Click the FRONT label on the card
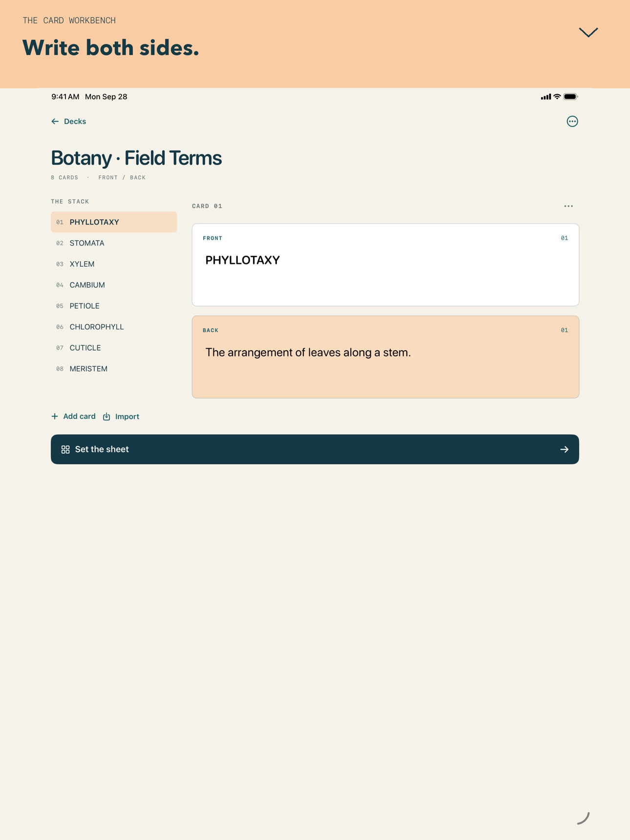The image size is (630, 840). pos(212,238)
